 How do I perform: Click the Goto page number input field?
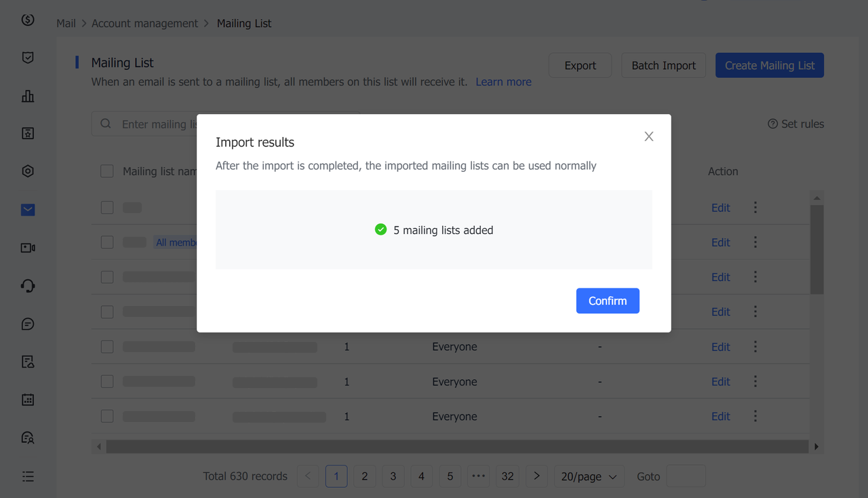click(x=686, y=476)
